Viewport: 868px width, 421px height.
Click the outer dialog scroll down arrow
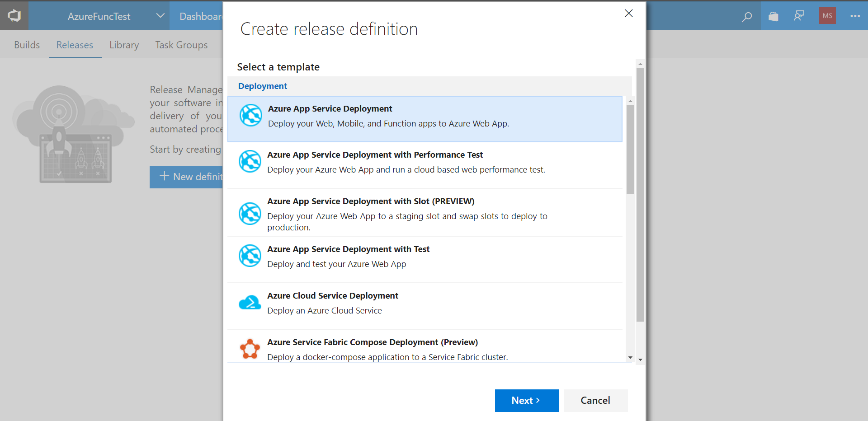click(640, 360)
